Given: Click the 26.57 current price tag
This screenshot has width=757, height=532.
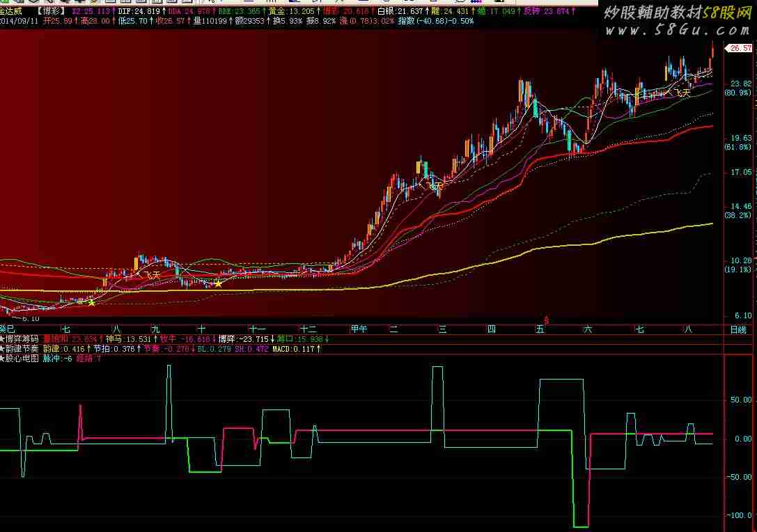Looking at the screenshot, I should [x=740, y=48].
